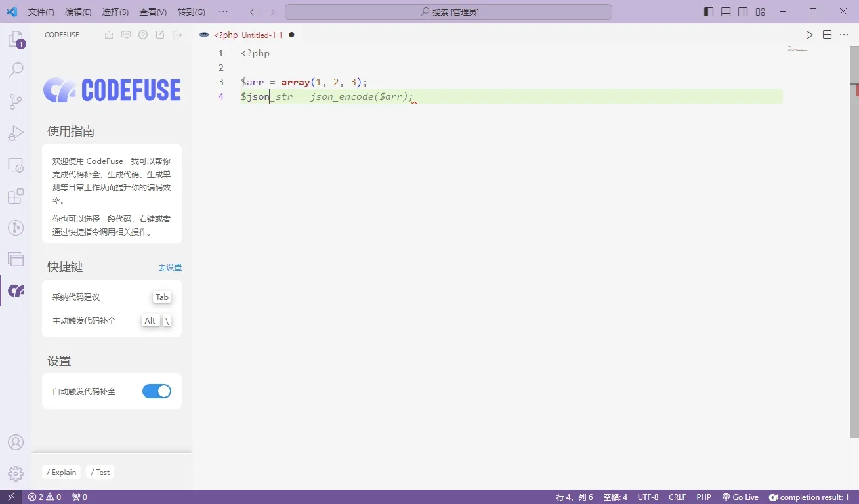Toggle the auto-trigger code completion switch
The width and height of the screenshot is (859, 504).
pos(157,391)
